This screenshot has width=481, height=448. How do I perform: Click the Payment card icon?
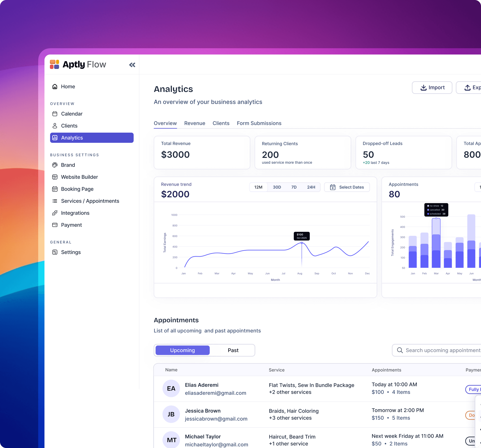coord(55,225)
